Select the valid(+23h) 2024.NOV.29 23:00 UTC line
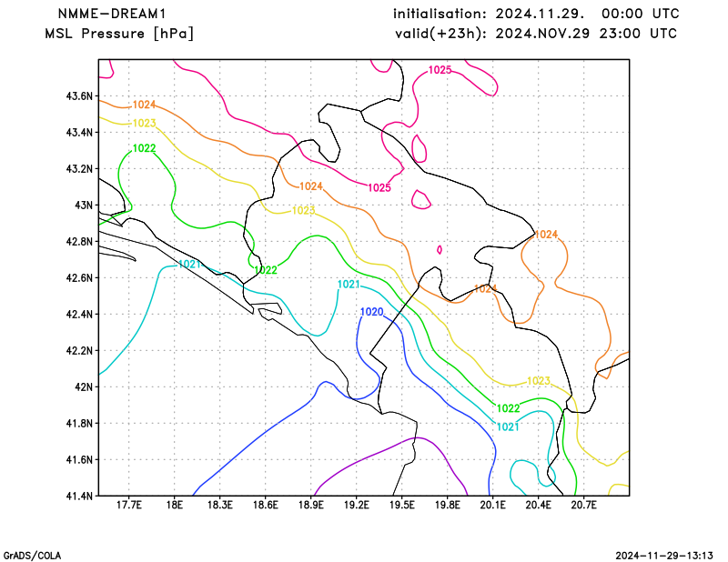 [x=536, y=34]
